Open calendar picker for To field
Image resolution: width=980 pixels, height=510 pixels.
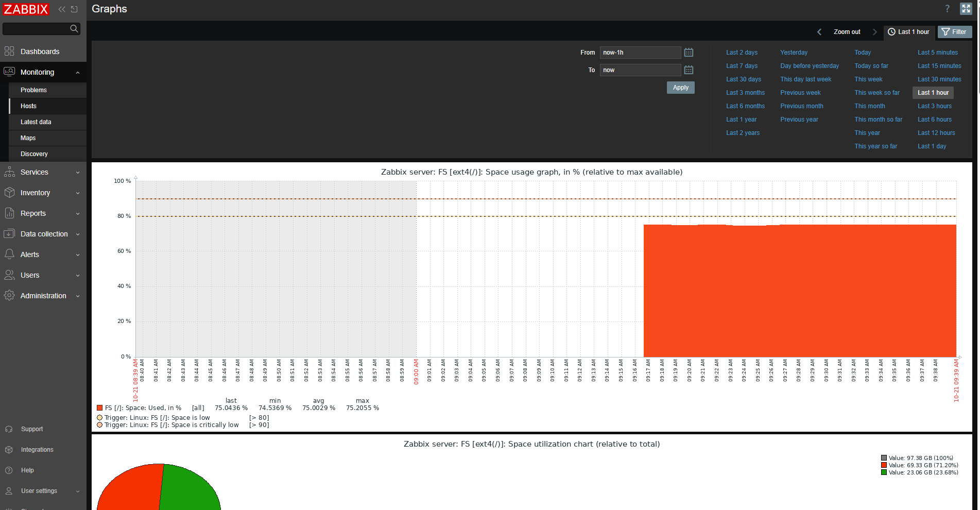coord(689,70)
